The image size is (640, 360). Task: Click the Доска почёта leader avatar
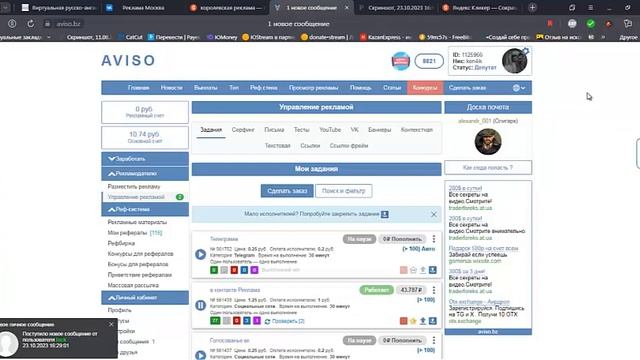coord(488,142)
